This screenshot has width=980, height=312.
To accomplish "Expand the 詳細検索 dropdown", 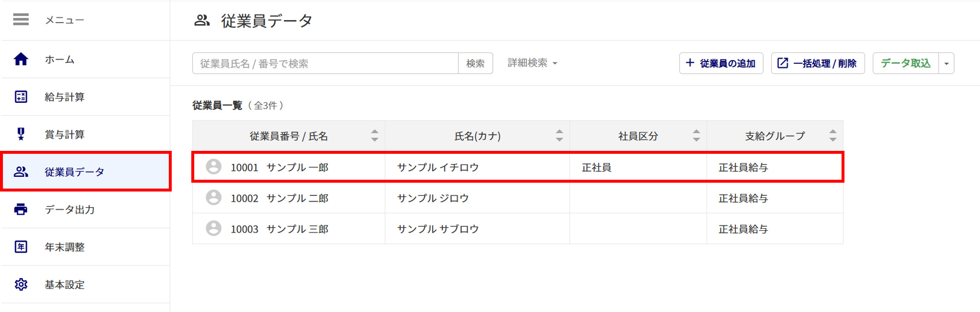I will coord(532,63).
